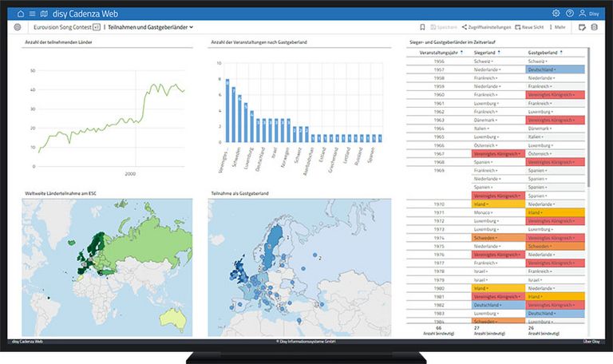The image size is (613, 364).
Task: Open the Mehr menu
Action: [x=558, y=27]
